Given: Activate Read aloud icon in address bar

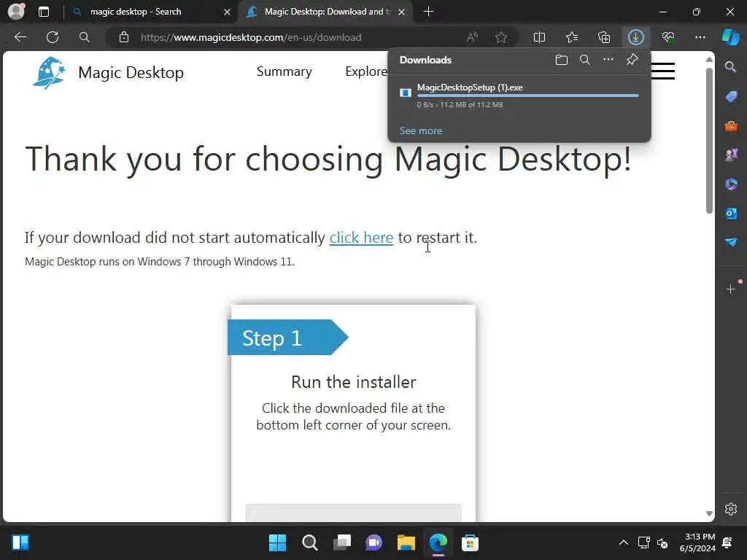Looking at the screenshot, I should coord(472,37).
